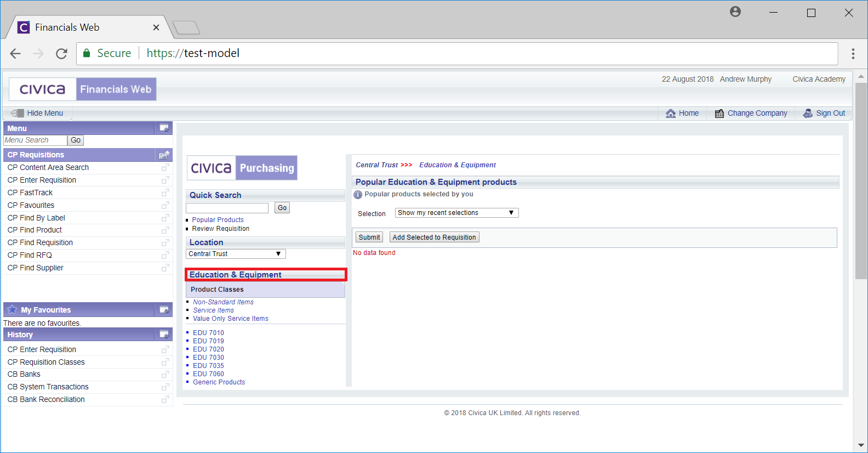This screenshot has height=453, width=868.
Task: Collapse the My Favourites panel icon
Action: click(x=164, y=310)
